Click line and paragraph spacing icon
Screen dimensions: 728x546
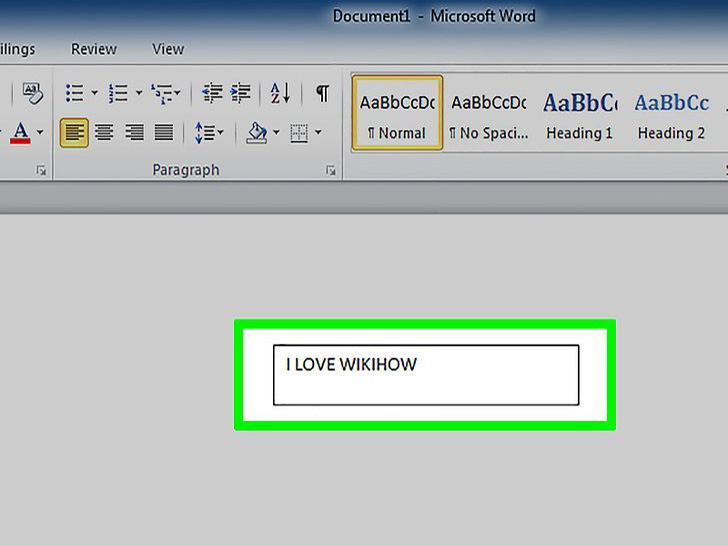tap(205, 133)
